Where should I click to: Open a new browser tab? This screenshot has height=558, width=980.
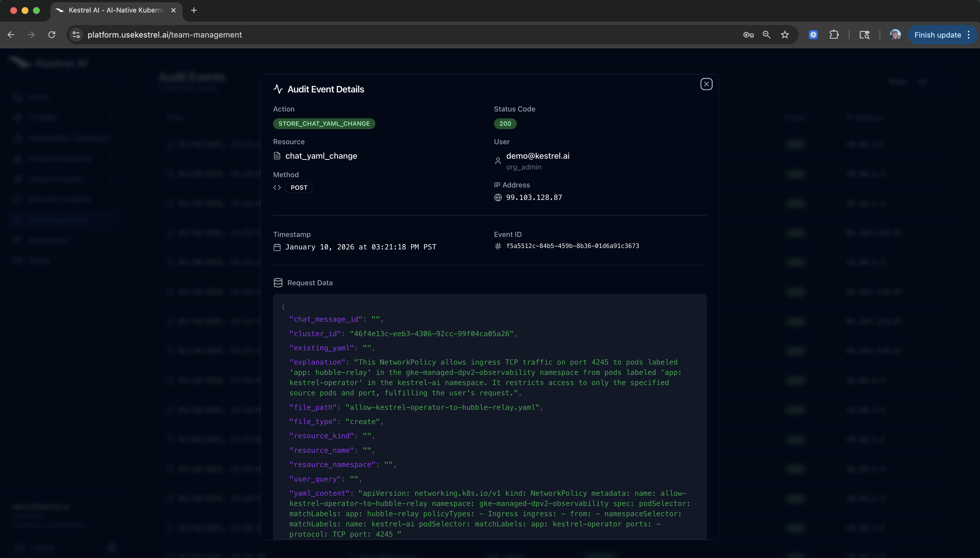tap(193, 10)
